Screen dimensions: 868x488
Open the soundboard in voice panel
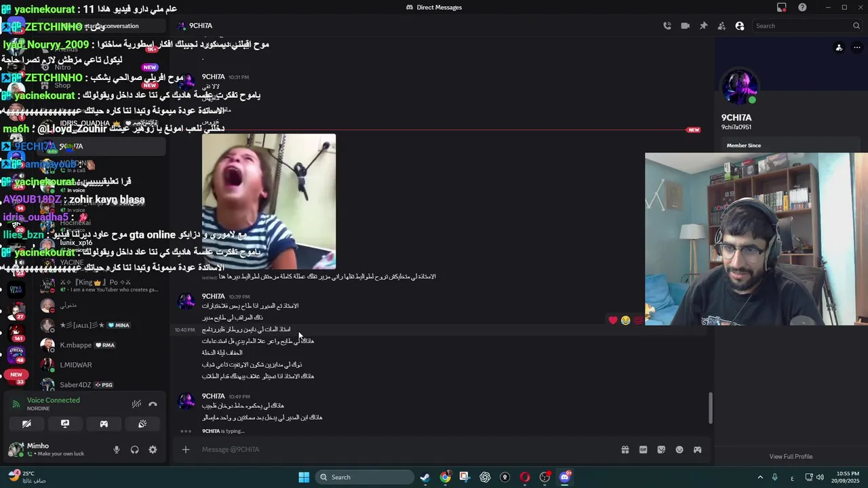(x=142, y=424)
